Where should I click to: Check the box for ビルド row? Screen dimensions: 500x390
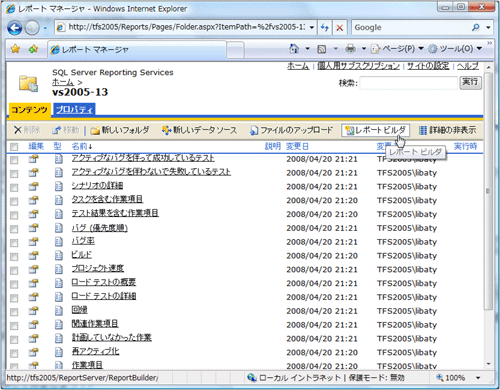click(x=14, y=257)
